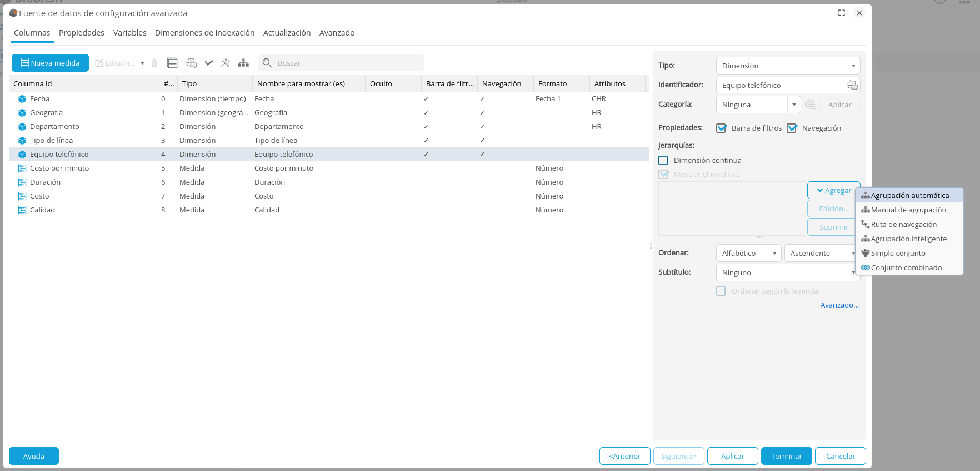Image resolution: width=980 pixels, height=471 pixels.
Task: Click the collapse rows toolbar icon
Action: (172, 63)
